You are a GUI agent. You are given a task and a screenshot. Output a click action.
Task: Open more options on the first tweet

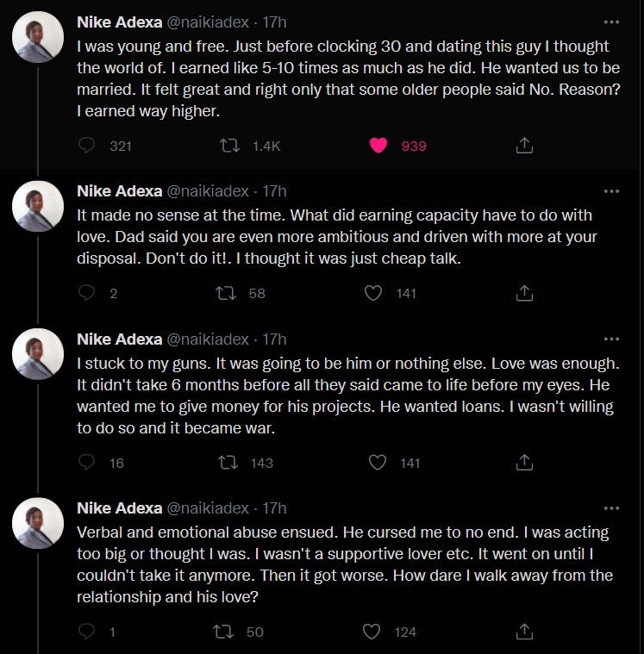(x=611, y=22)
